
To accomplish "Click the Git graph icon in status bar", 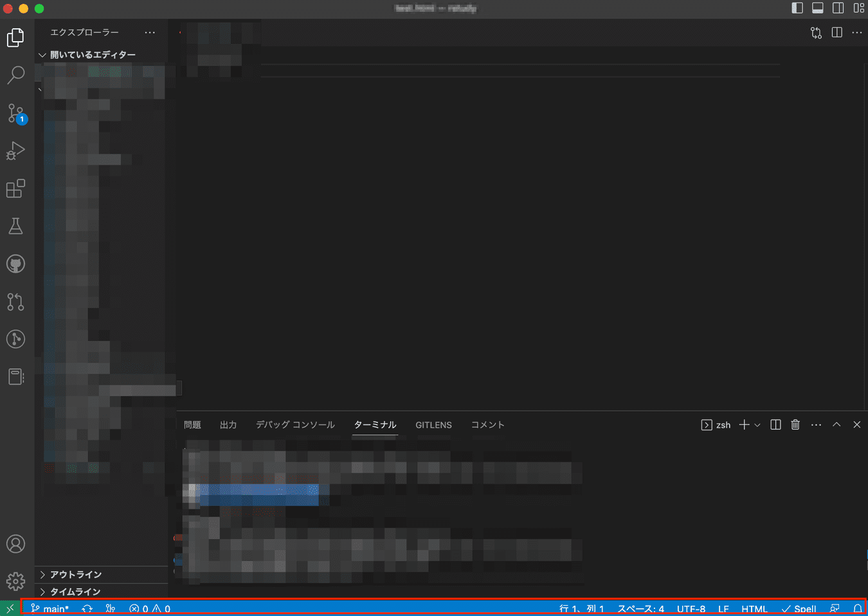I will click(x=111, y=608).
